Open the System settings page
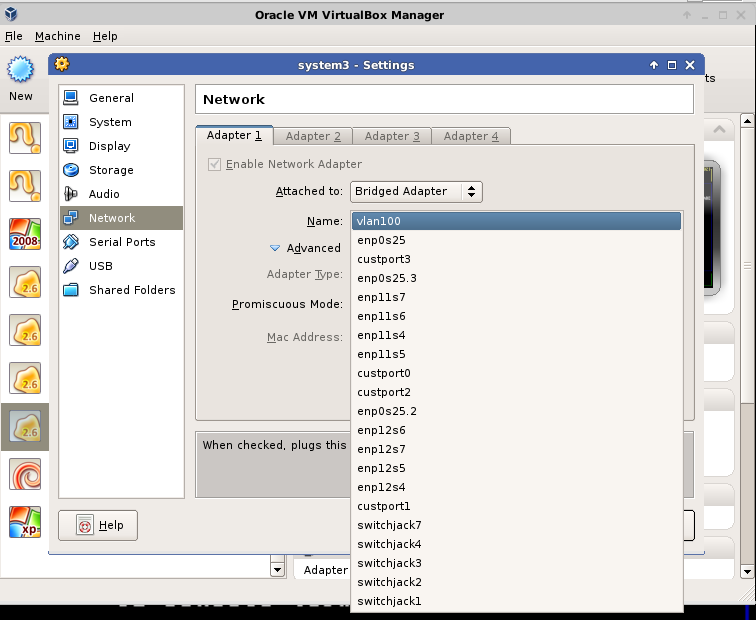Image resolution: width=756 pixels, height=620 pixels. point(122,122)
